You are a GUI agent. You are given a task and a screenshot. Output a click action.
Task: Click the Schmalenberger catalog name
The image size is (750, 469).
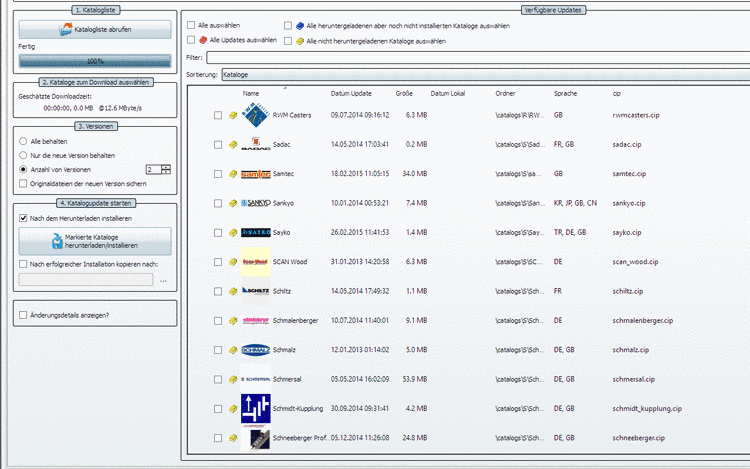click(x=295, y=321)
